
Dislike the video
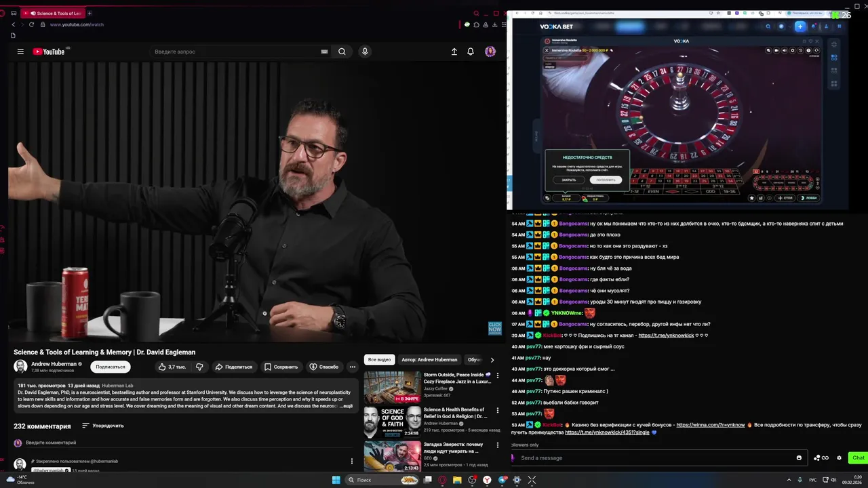(x=199, y=367)
